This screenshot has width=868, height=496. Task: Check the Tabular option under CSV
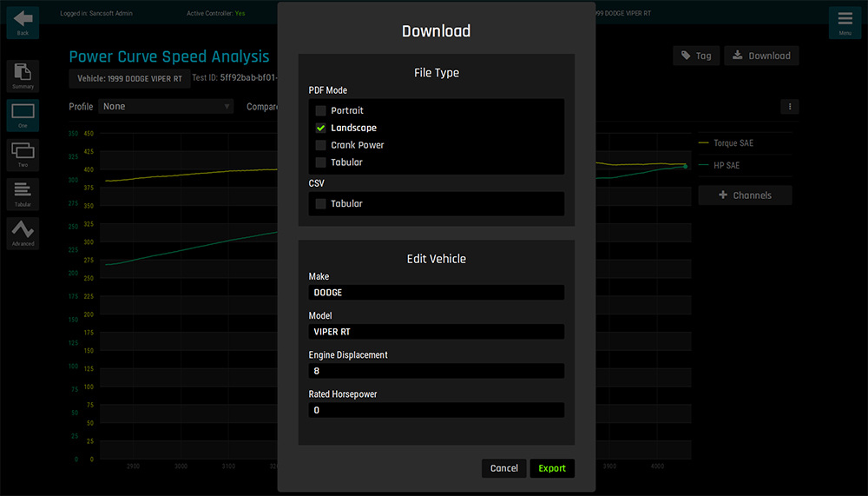pyautogui.click(x=320, y=204)
